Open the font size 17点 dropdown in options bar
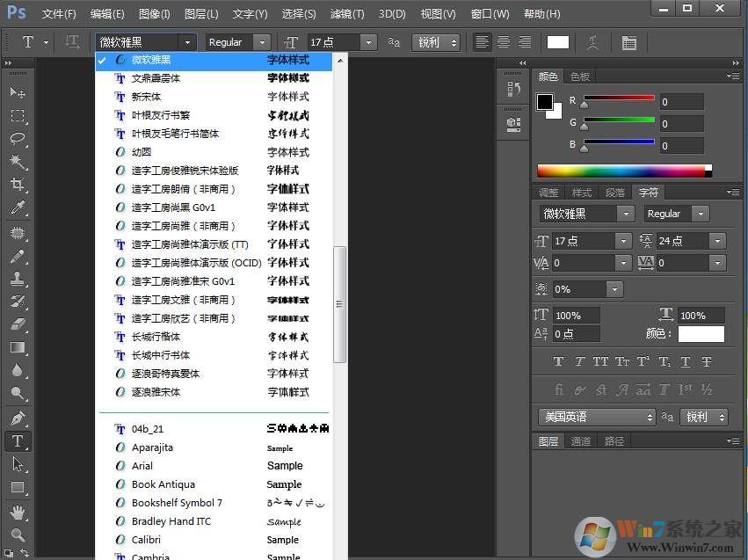 click(368, 42)
